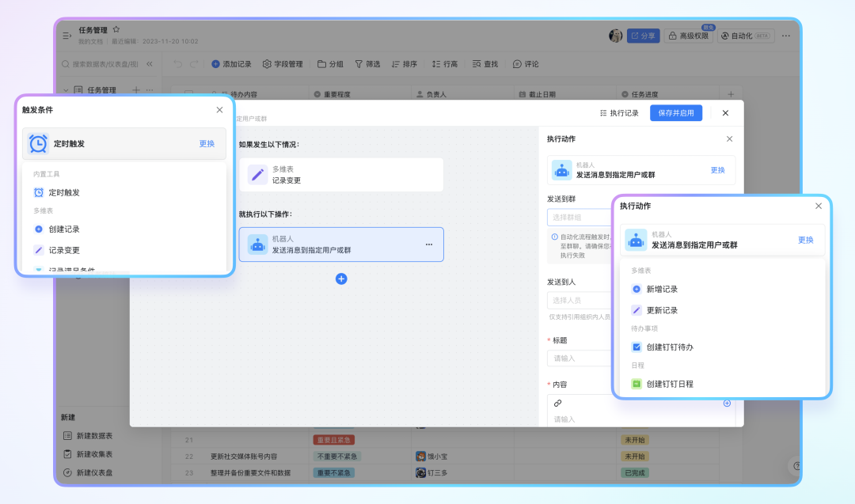Open 执行记录 execution log
This screenshot has width=855, height=504.
(x=619, y=113)
